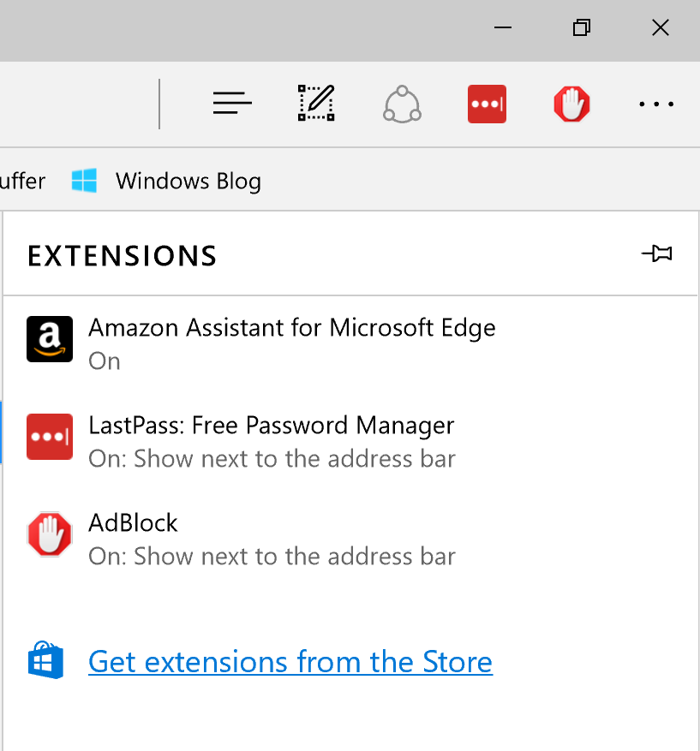Pin the Extensions pane open

pos(657,254)
